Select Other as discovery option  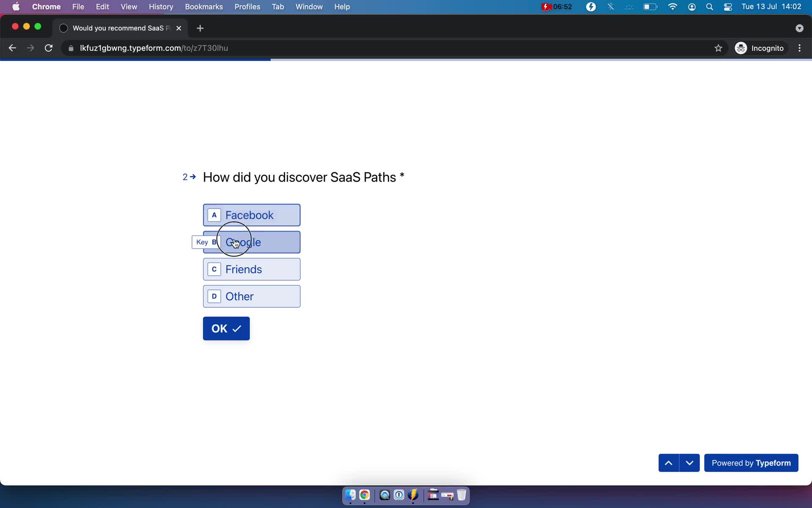point(252,296)
